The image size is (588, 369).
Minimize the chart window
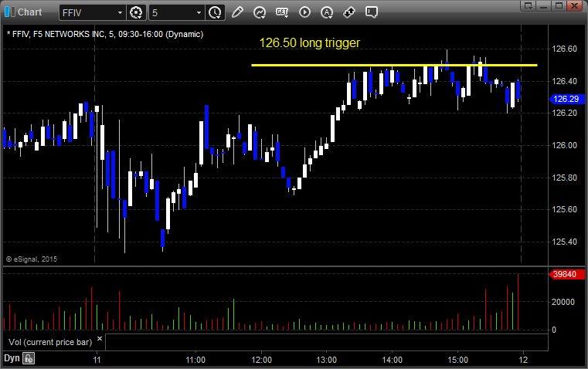(543, 5)
